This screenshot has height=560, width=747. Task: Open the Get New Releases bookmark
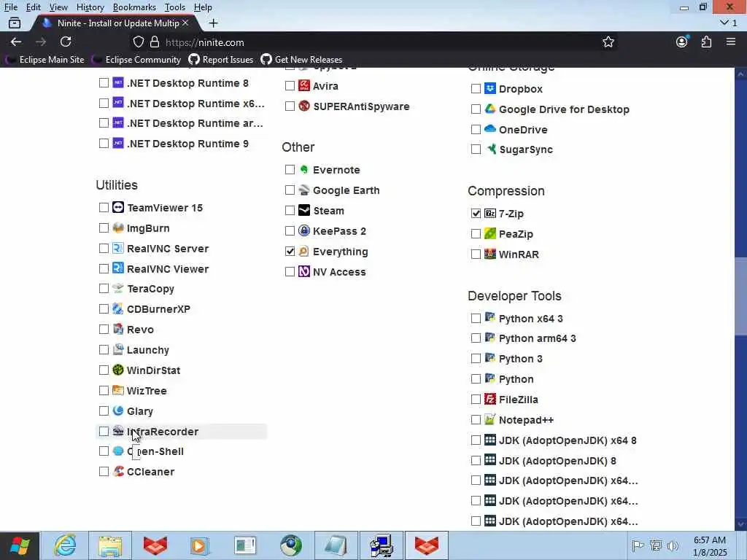tap(301, 60)
